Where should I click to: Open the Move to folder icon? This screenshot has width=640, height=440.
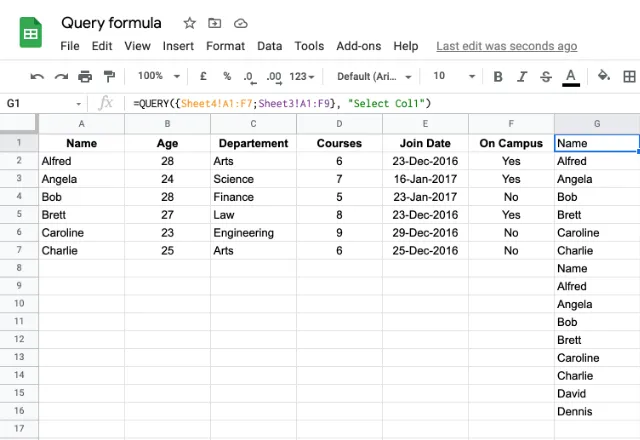click(x=214, y=23)
